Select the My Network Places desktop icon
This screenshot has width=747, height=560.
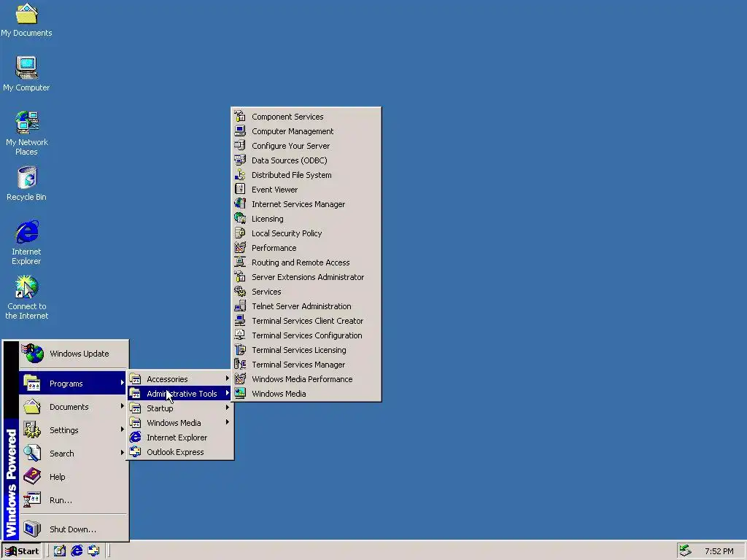click(x=27, y=133)
